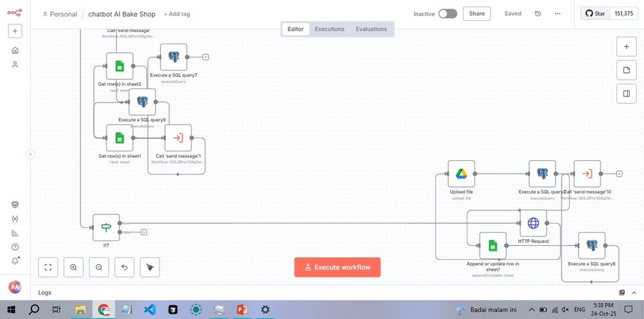Viewport: 644px width, 319px height.
Task: Click the zoom out canvas button
Action: click(99, 267)
